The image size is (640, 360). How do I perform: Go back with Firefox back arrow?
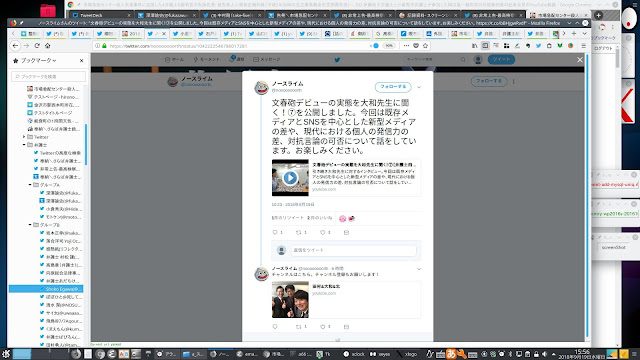click(15, 46)
